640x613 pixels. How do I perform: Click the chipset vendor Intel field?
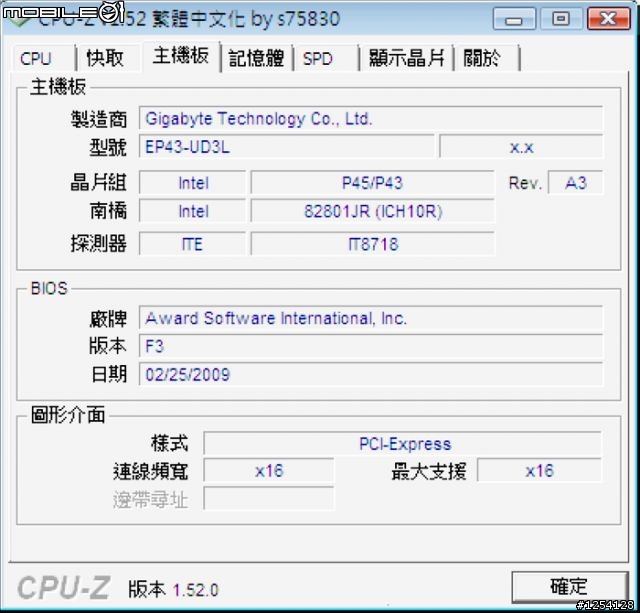point(192,182)
